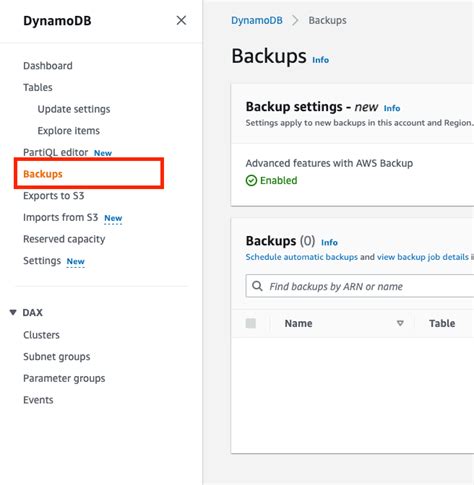Close the DynamoDB navigation panel
This screenshot has height=485, width=474.
point(181,20)
